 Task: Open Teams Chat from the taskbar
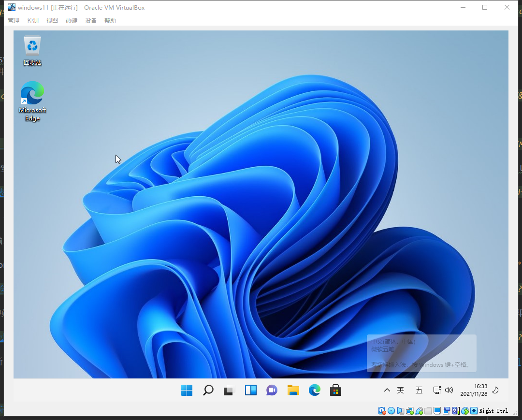click(x=272, y=390)
